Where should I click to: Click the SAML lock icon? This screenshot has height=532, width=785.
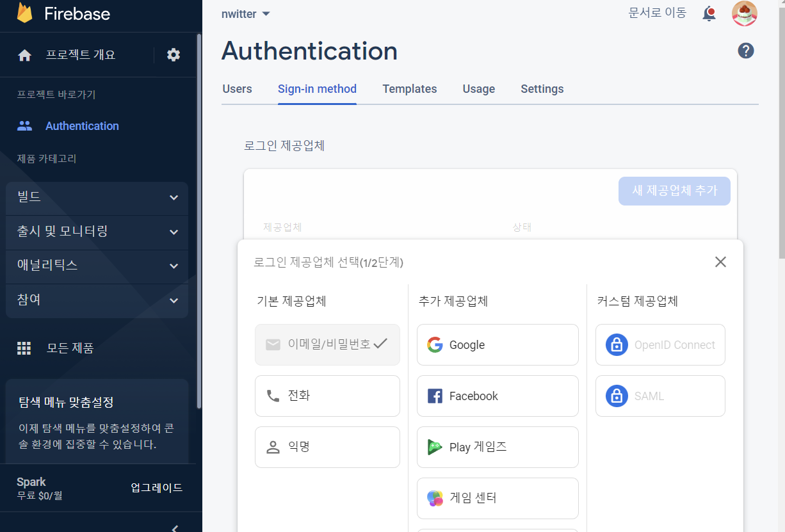click(x=617, y=396)
